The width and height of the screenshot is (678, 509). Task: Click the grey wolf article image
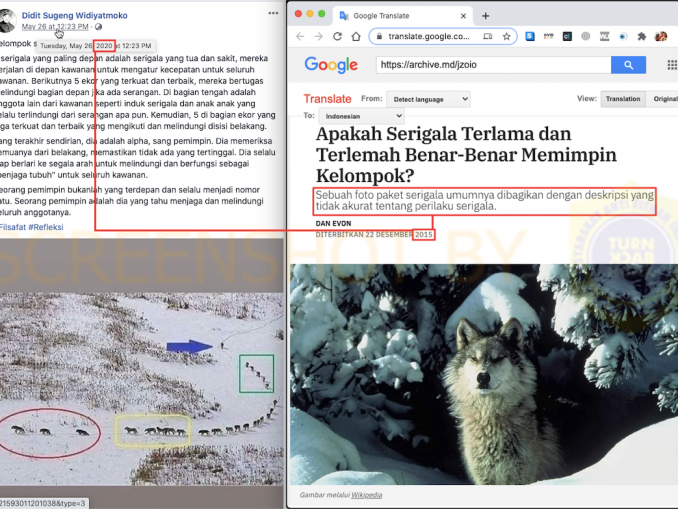(x=484, y=374)
